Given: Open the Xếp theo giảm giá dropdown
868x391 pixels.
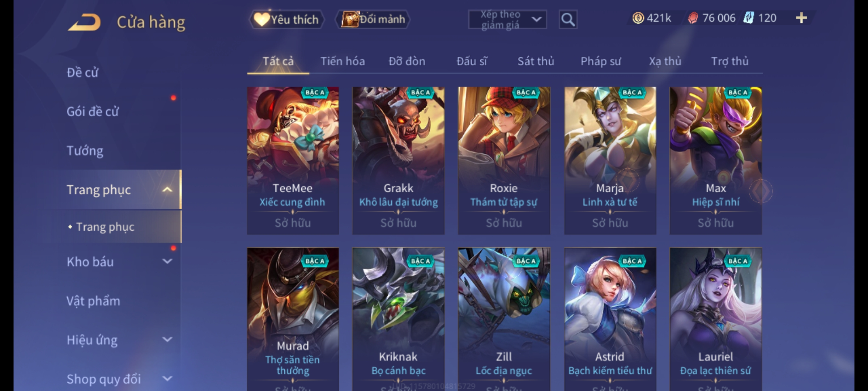Looking at the screenshot, I should (507, 20).
